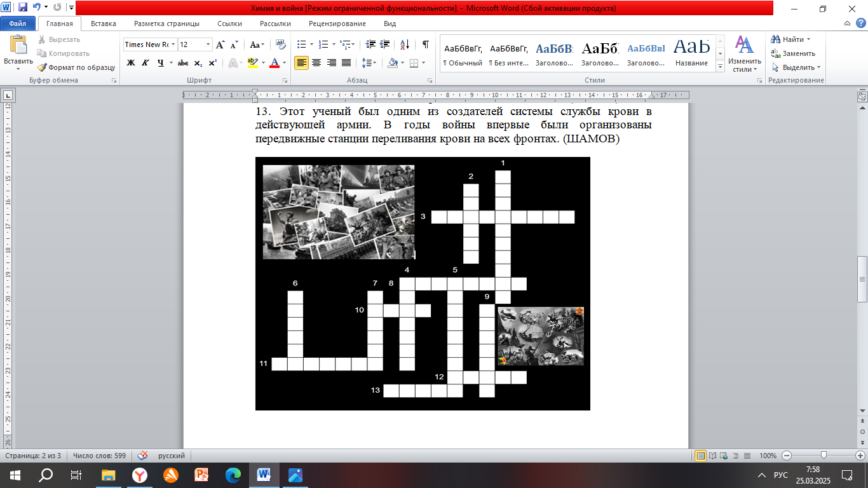This screenshot has width=868, height=488.
Task: Click the strikethrough text icon
Action: 183,63
